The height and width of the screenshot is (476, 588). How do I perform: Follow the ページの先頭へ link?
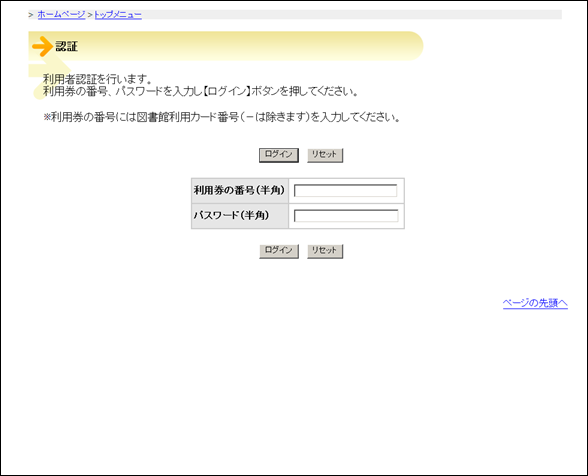click(535, 303)
